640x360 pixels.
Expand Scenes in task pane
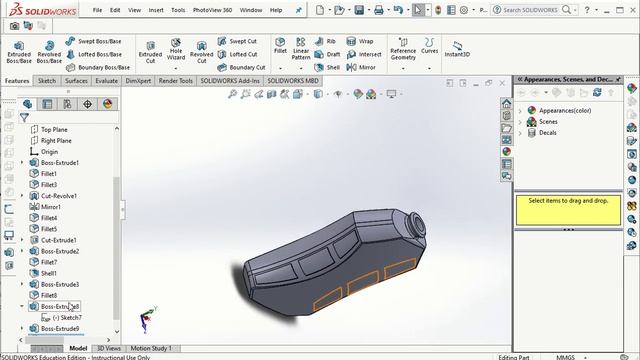point(520,122)
